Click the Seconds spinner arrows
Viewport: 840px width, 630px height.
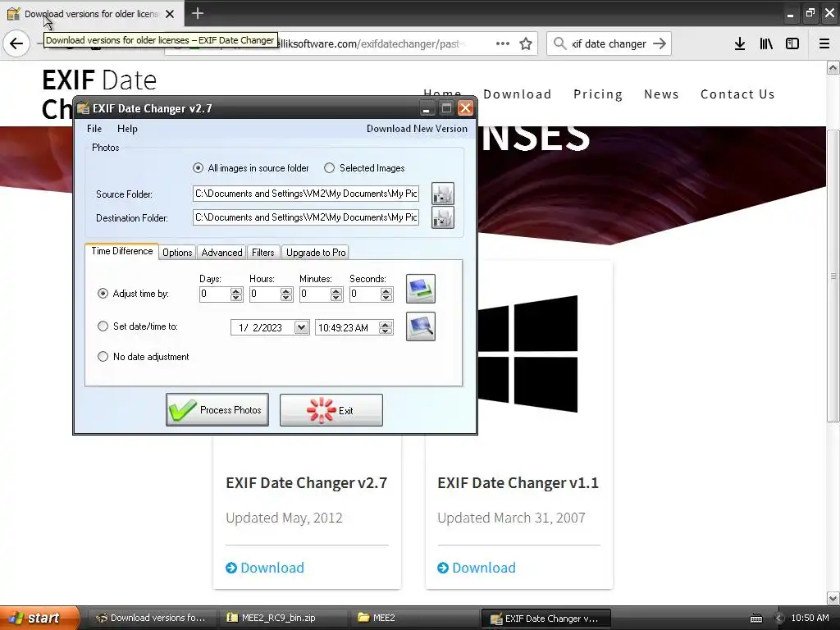coord(386,294)
